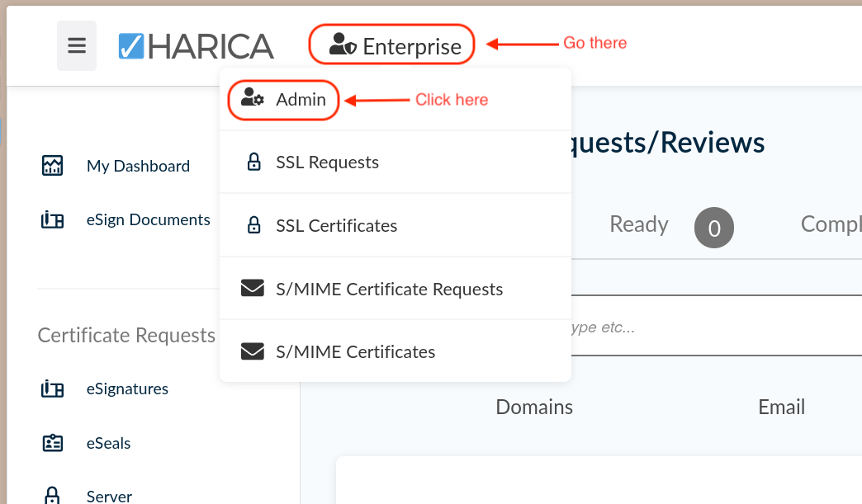Viewport: 862px width, 504px height.
Task: Select S/MIME Certificates menu item
Action: click(x=355, y=351)
